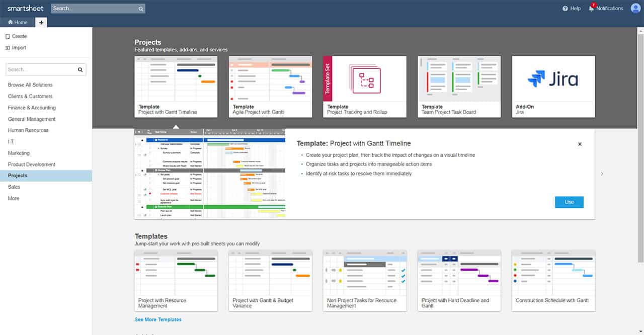Screen dimensions: 644x335
Task: Open the See More Templates link
Action: 158,319
